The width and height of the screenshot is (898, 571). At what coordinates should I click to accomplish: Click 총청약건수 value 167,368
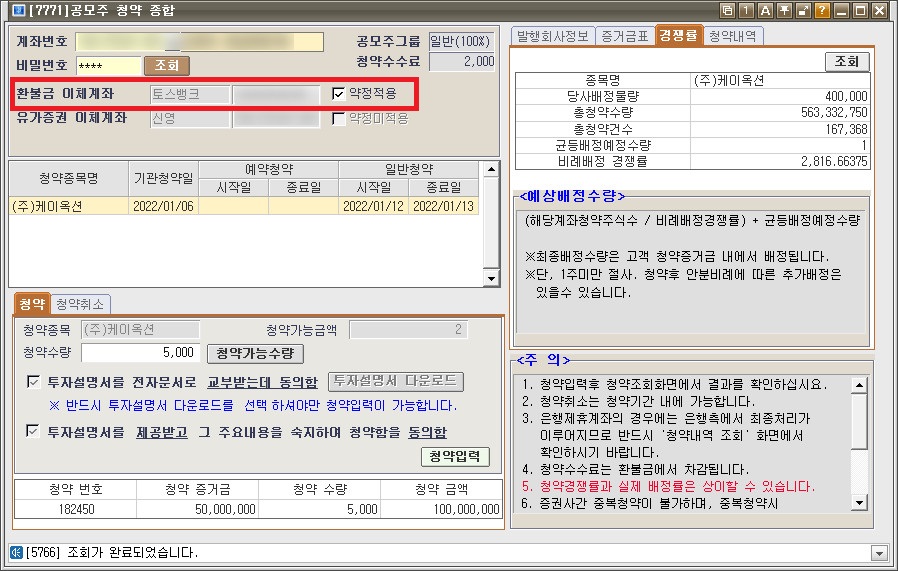[780, 129]
